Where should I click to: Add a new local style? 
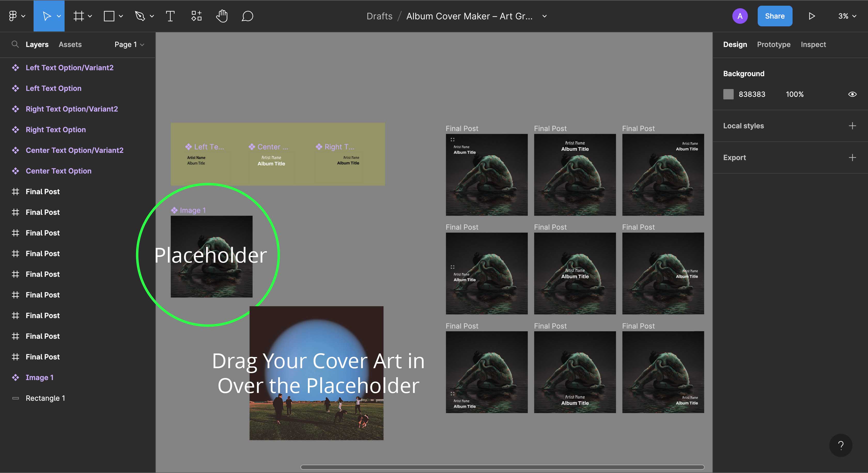tap(852, 126)
